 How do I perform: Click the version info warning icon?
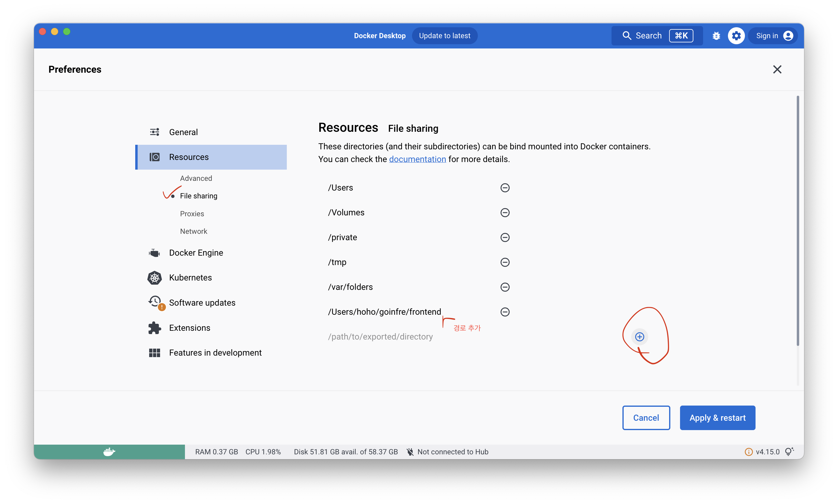tap(748, 452)
